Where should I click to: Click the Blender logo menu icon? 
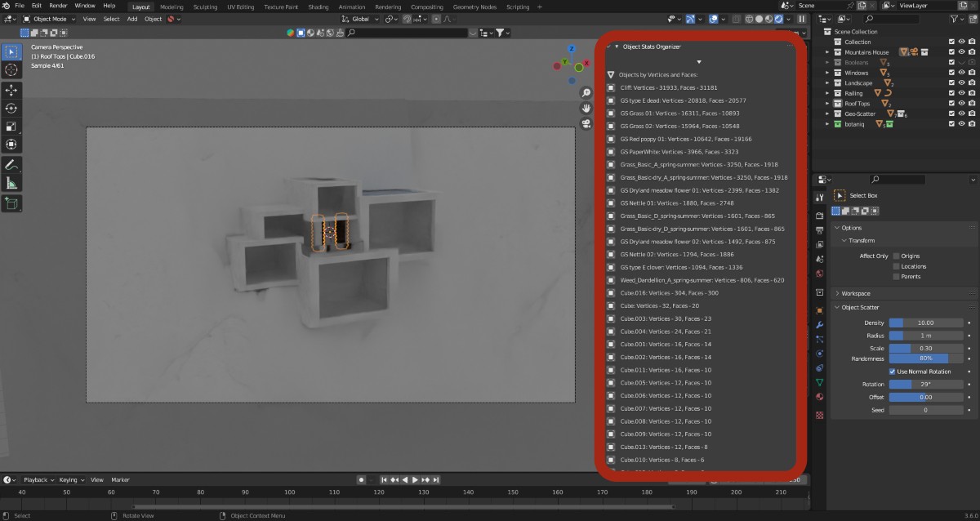click(x=6, y=6)
